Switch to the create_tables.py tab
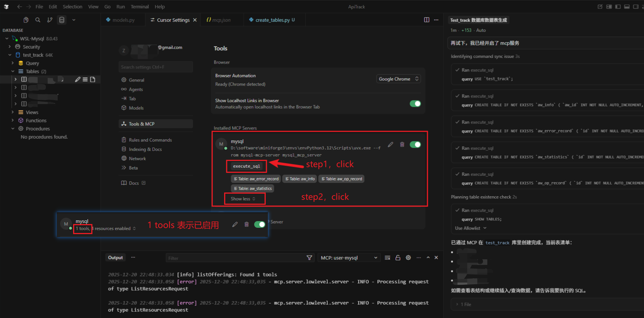 [272, 20]
